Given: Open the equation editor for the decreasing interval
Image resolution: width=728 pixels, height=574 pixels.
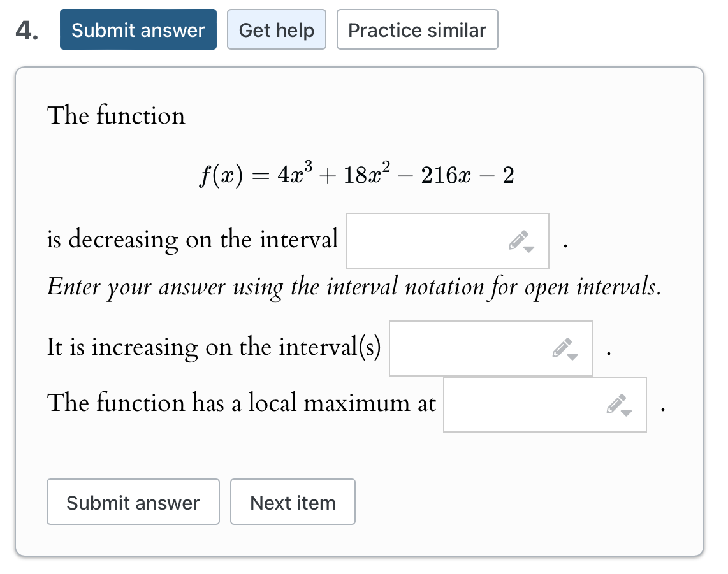Looking at the screenshot, I should click(518, 240).
